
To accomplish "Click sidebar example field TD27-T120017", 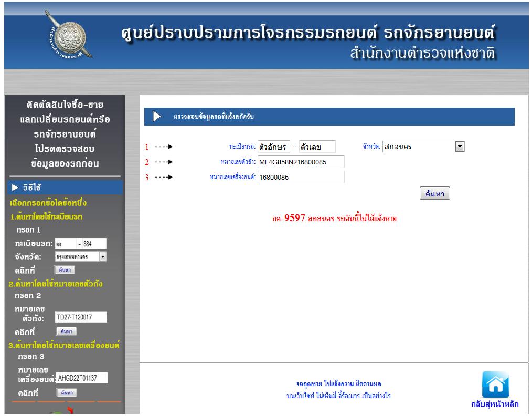I will point(80,317).
